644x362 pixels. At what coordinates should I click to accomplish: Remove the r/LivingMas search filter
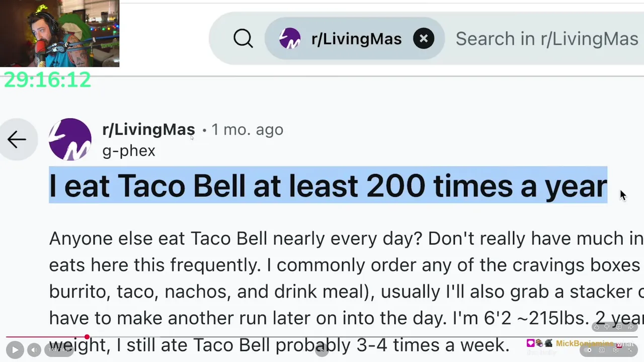[x=424, y=39]
